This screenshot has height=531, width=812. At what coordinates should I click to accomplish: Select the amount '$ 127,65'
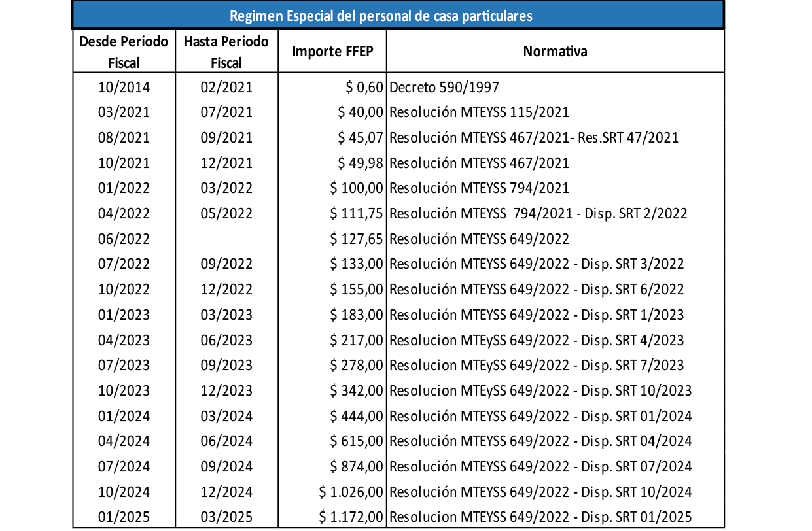(x=357, y=239)
